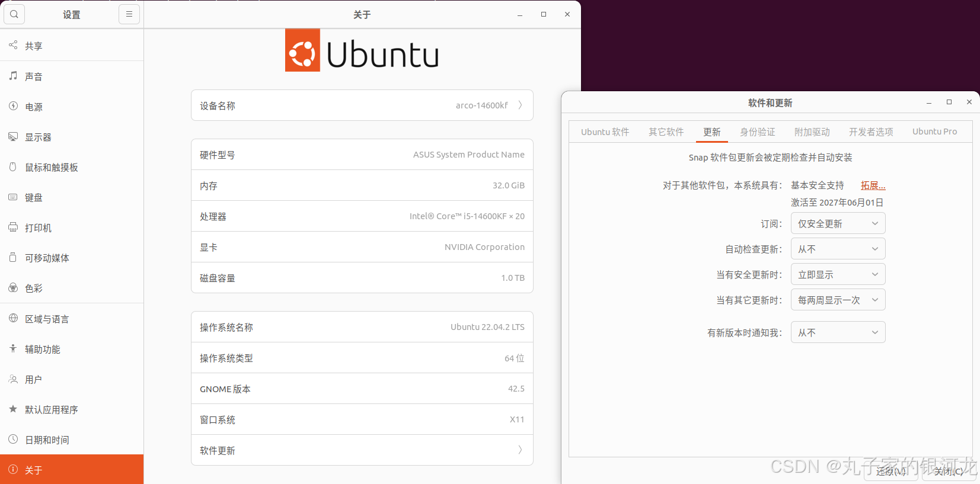
Task: Click the share icon beside 共享
Action: (13, 45)
